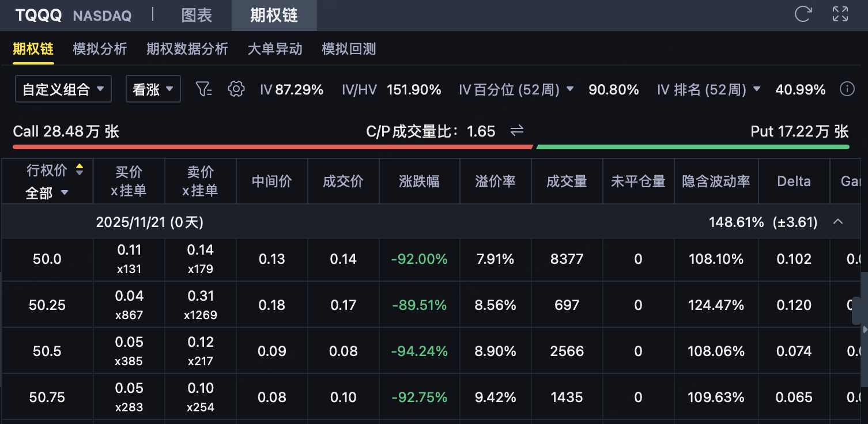Click the fullscreen expand icon
Viewport: 868px width, 424px height.
(x=840, y=14)
